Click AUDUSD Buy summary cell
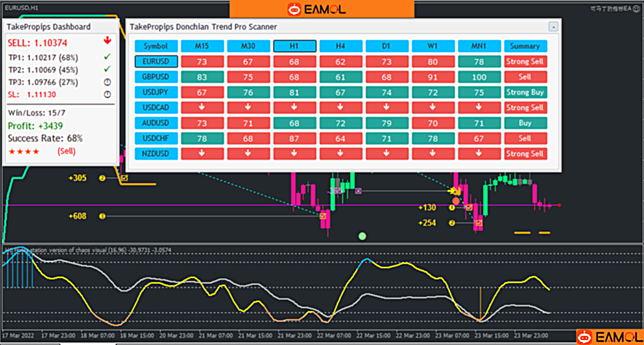 coord(525,123)
